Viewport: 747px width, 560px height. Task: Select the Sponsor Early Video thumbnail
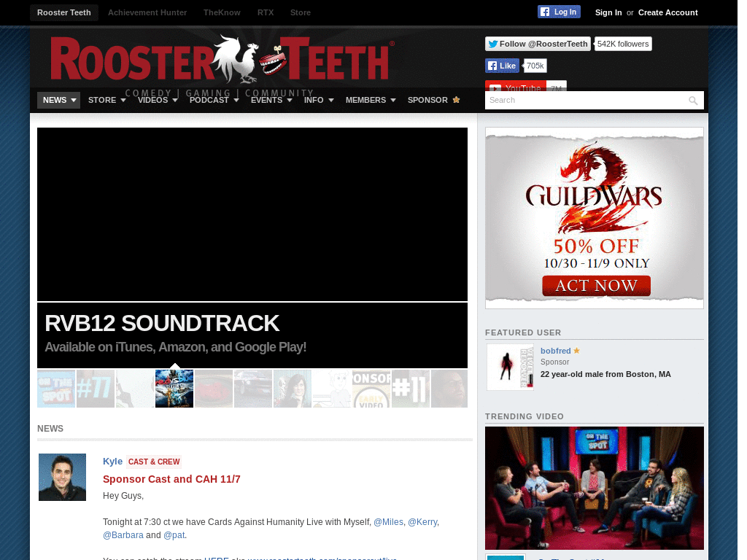[371, 389]
